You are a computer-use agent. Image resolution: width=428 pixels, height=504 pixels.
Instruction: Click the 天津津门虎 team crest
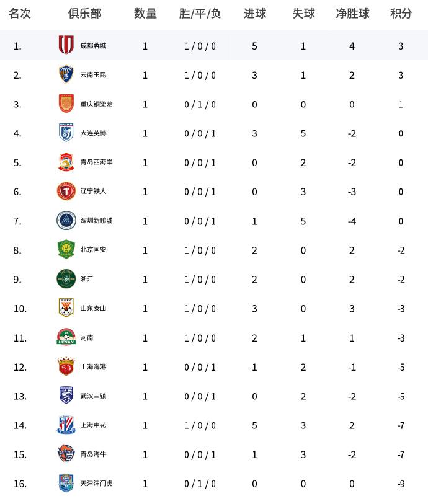pos(66,483)
